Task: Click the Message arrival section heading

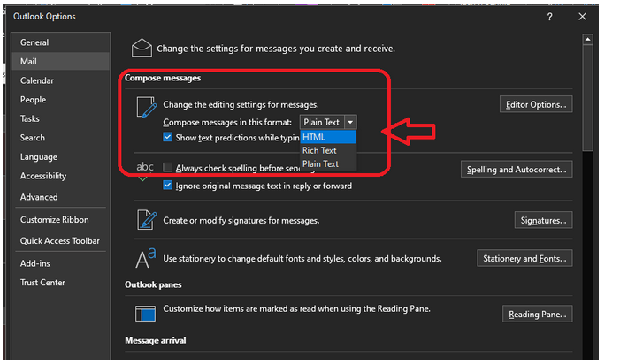Action: [156, 340]
